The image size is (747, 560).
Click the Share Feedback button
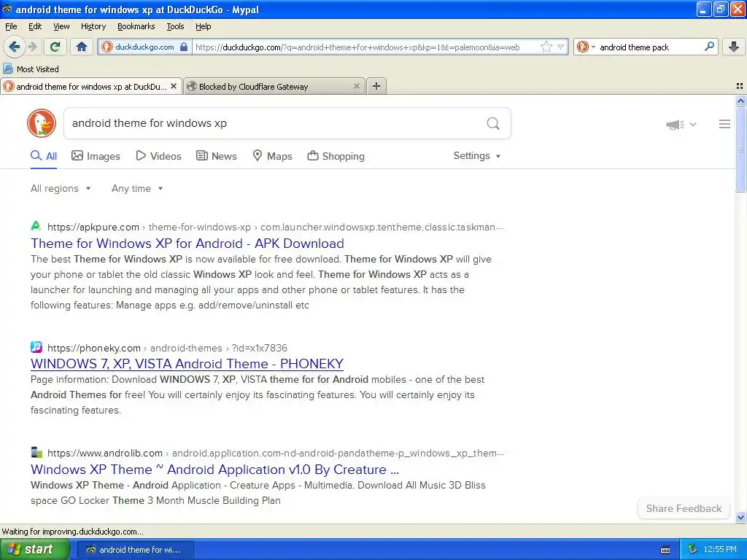683,508
